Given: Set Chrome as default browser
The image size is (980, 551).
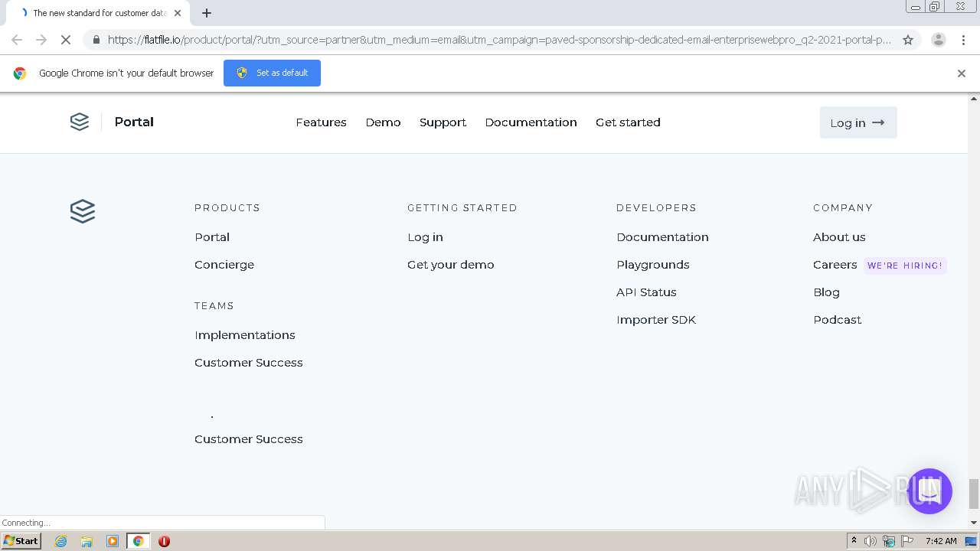Looking at the screenshot, I should point(272,73).
